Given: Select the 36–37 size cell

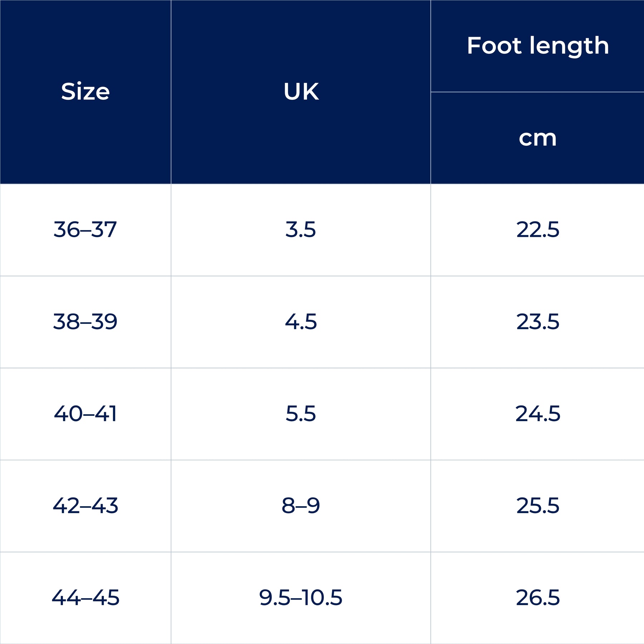Looking at the screenshot, I should click(x=85, y=229).
